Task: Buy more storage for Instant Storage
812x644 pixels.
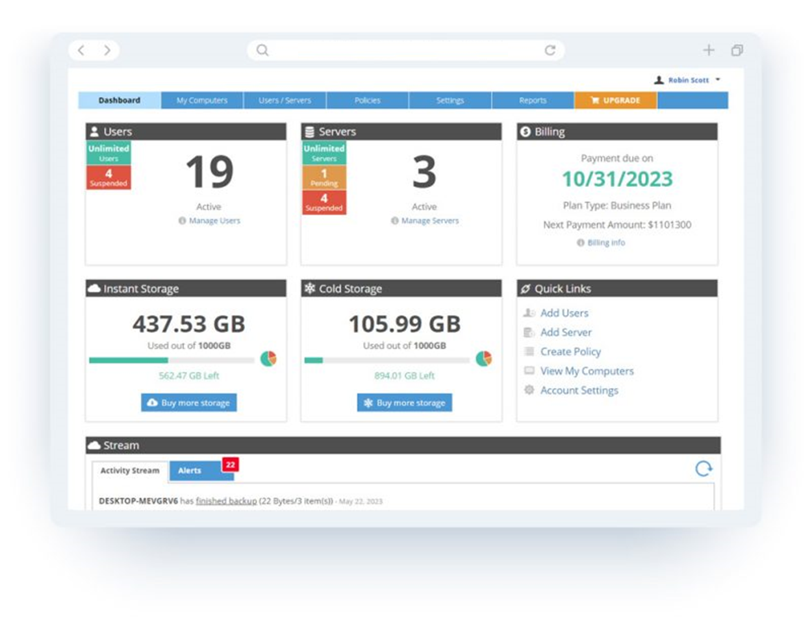Action: coord(189,402)
